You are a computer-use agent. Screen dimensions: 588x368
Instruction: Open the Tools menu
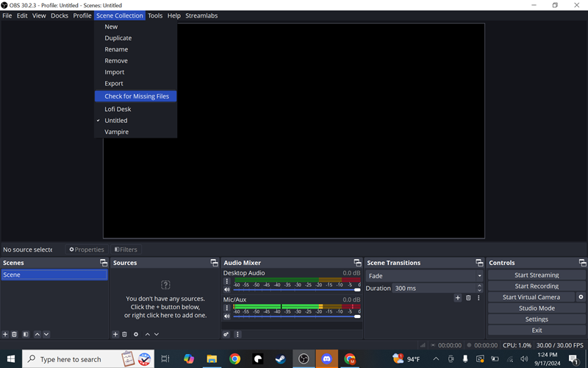pyautogui.click(x=155, y=15)
